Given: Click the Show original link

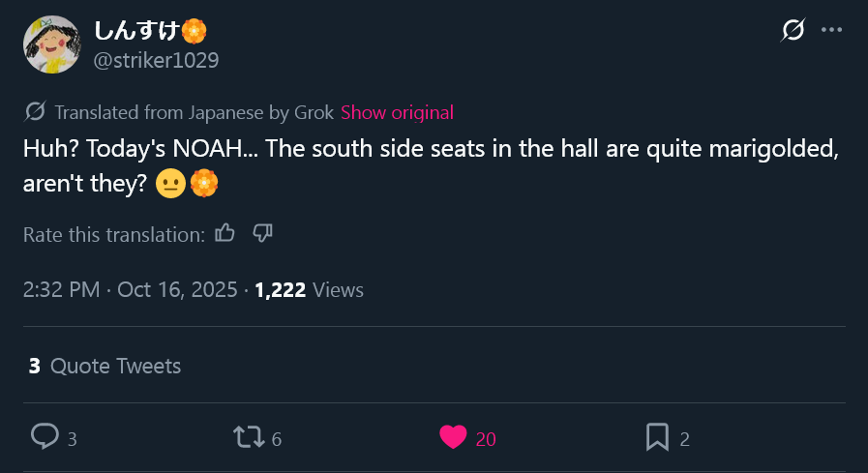Looking at the screenshot, I should coord(397,112).
